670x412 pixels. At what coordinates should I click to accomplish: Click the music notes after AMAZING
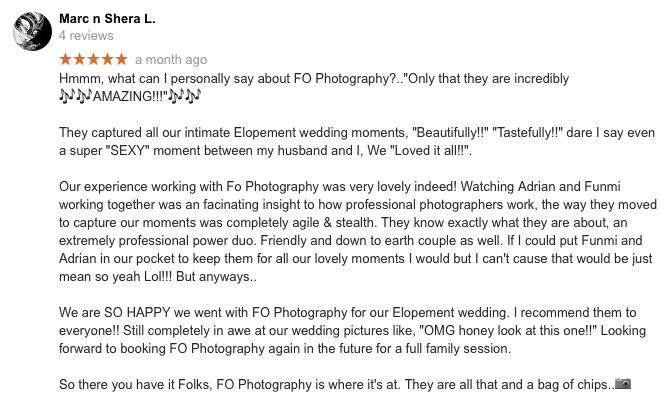(185, 96)
